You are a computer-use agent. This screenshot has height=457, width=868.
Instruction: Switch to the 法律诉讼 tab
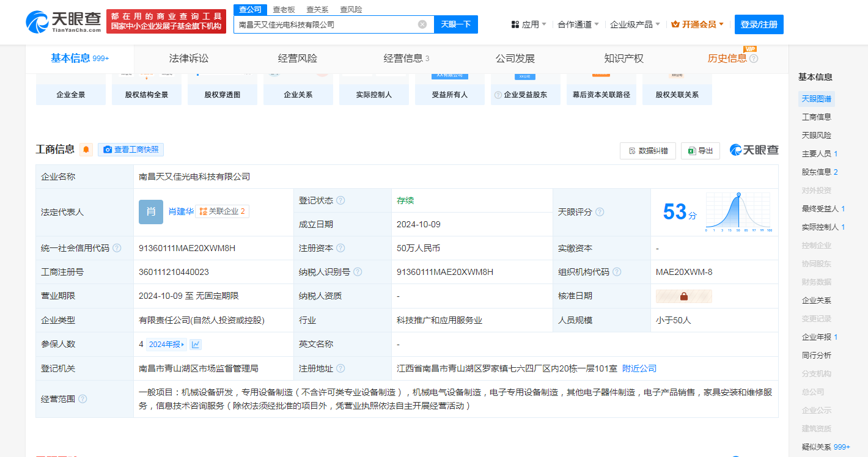(x=189, y=59)
